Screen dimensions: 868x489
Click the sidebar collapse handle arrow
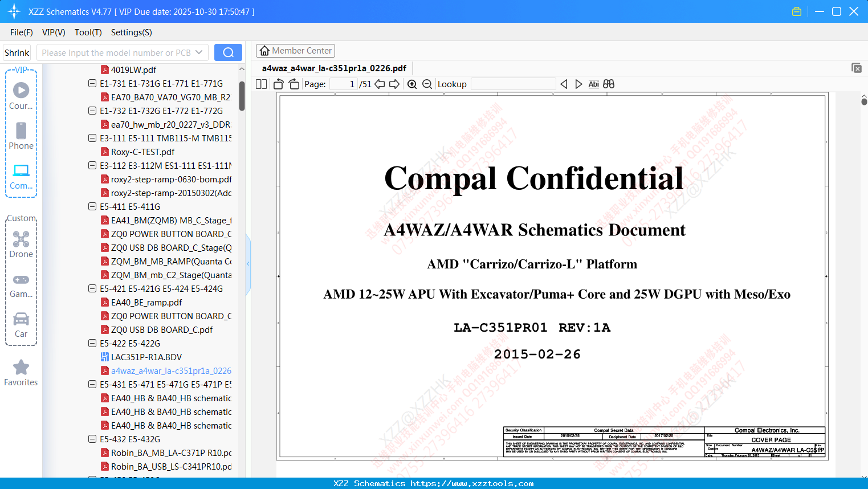[x=248, y=263]
